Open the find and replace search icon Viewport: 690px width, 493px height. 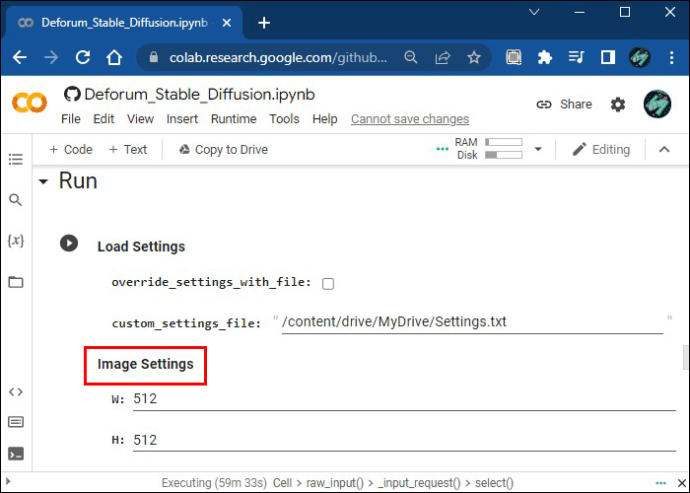click(15, 200)
